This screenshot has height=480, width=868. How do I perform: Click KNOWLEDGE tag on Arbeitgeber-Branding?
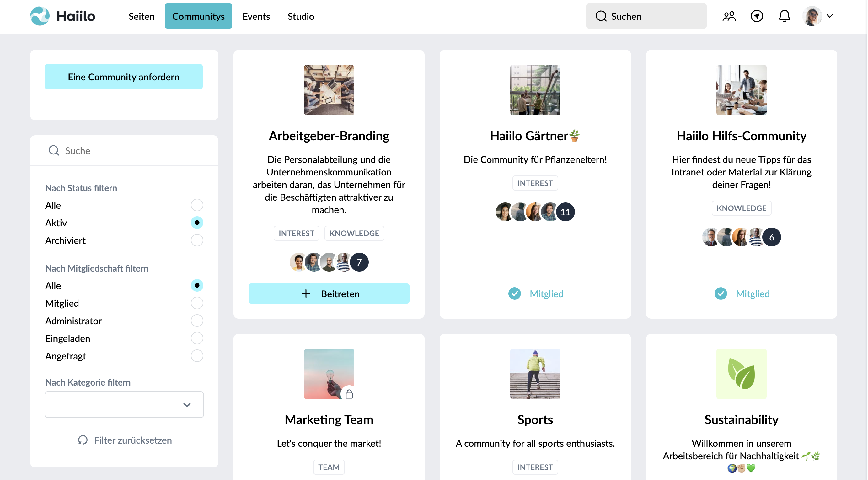[x=354, y=233]
